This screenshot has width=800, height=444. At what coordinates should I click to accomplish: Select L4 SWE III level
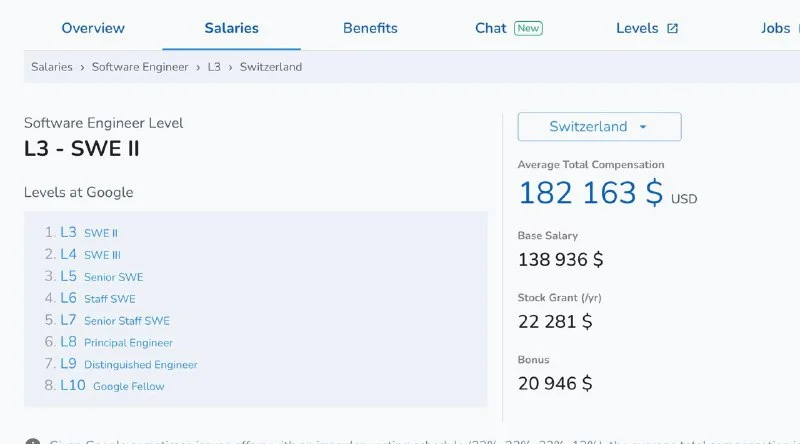click(90, 255)
